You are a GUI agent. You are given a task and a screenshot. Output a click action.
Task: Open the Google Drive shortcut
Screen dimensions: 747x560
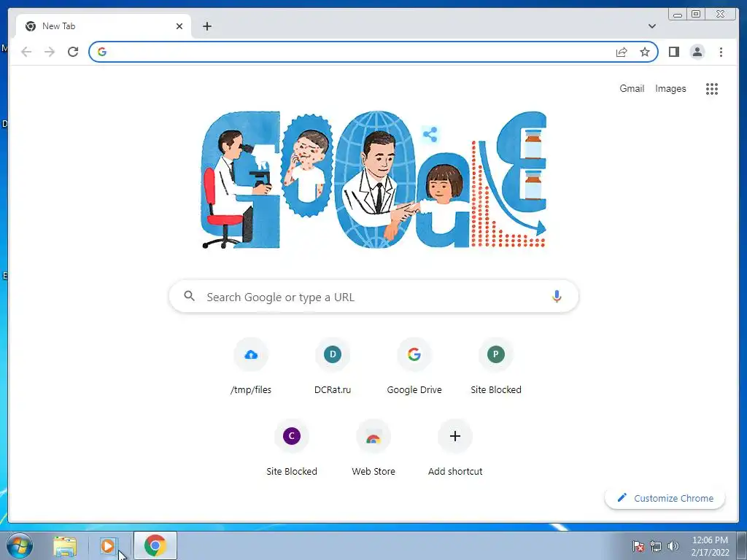pos(414,367)
